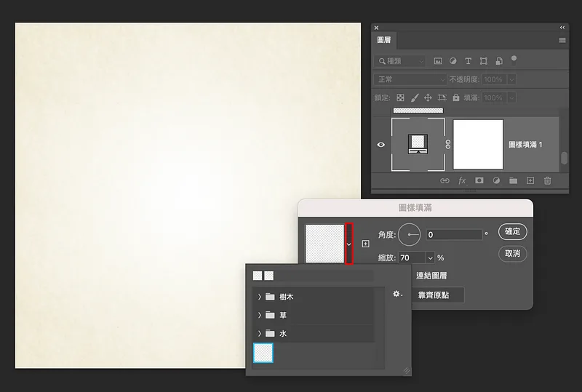Viewport: 582px width, 392px height.
Task: Lock all padlock icon
Action: click(x=456, y=97)
